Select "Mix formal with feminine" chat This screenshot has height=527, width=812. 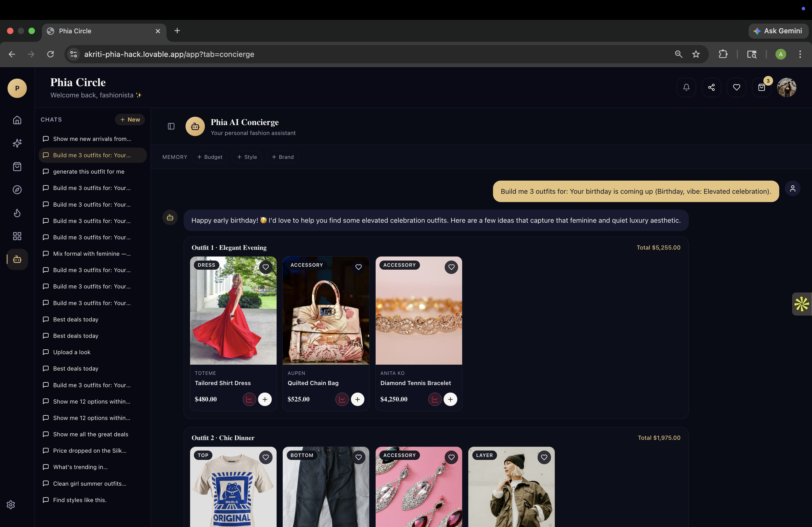click(x=92, y=254)
